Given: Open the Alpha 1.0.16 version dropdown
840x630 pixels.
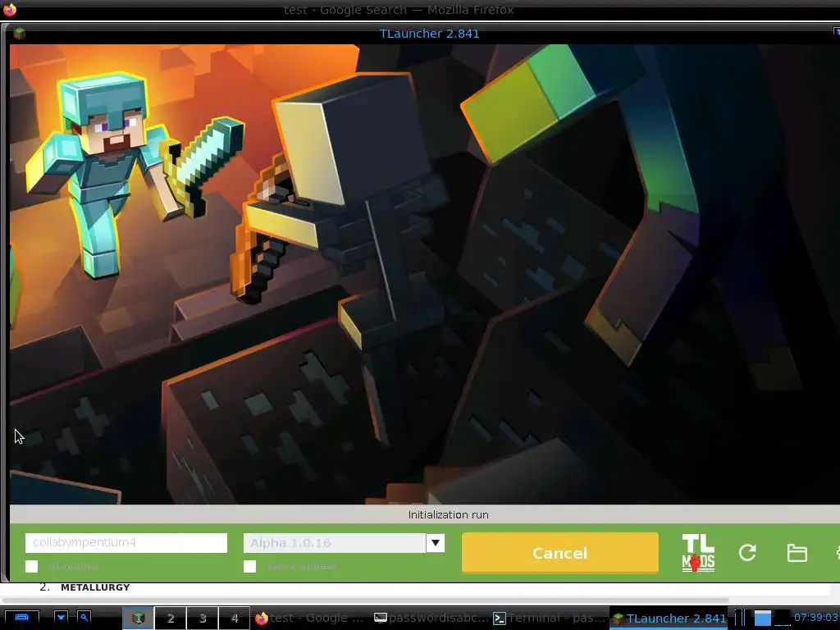Looking at the screenshot, I should coord(344,543).
